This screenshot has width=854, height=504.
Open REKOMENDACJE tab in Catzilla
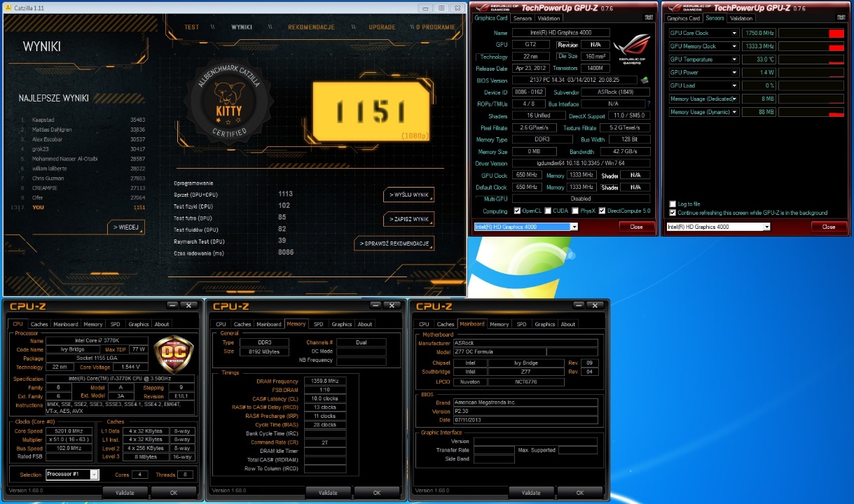[311, 27]
